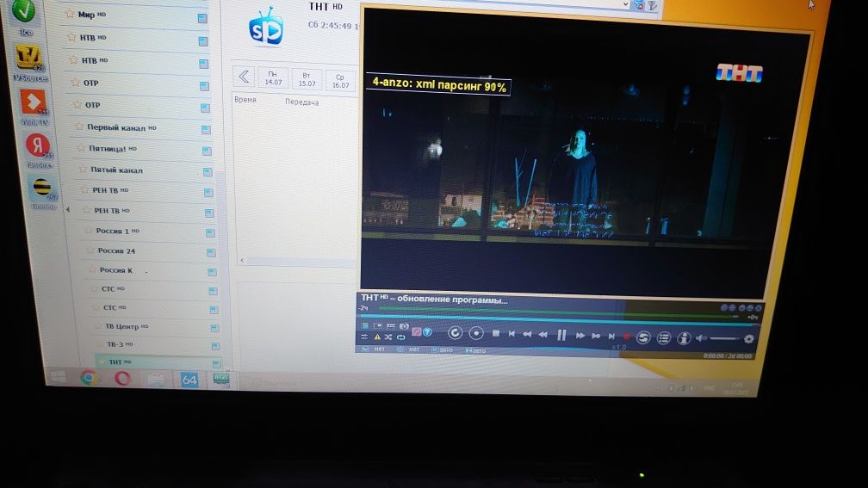Screen dimensions: 868x488
Task: Click the double-arrow rewind button left of pause
Action: tap(543, 334)
